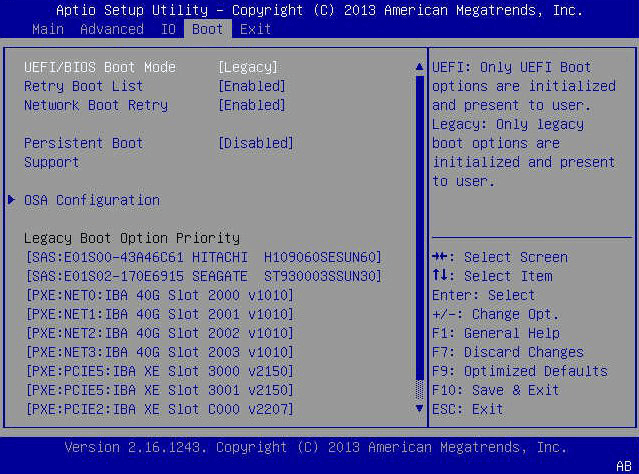Toggle Network Boot Retry Enabled value
This screenshot has width=639, height=474.
(x=251, y=105)
